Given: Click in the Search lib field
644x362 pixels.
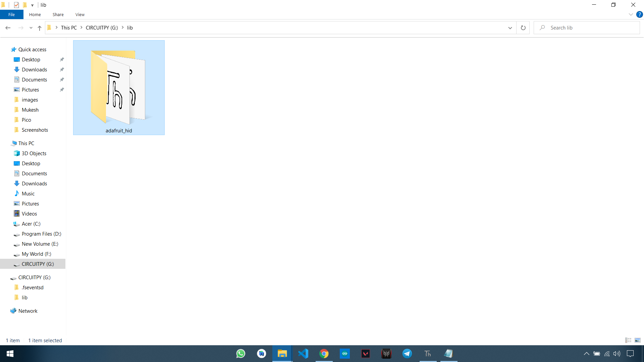Looking at the screenshot, I should [x=590, y=28].
